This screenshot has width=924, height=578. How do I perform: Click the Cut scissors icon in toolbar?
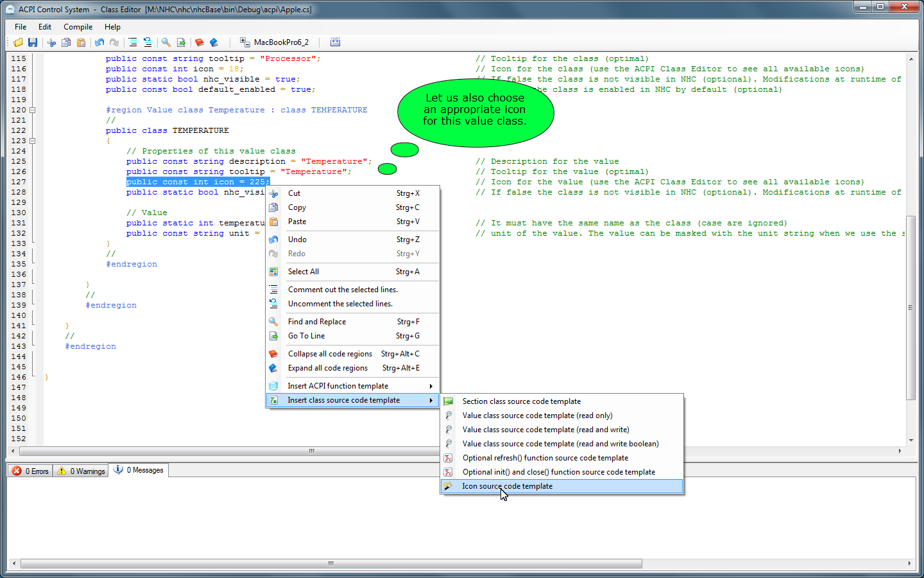(x=51, y=42)
